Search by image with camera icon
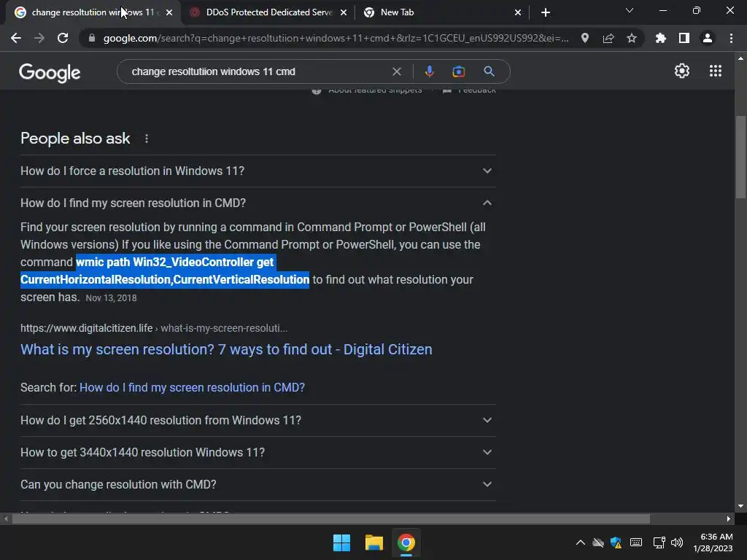 point(458,71)
